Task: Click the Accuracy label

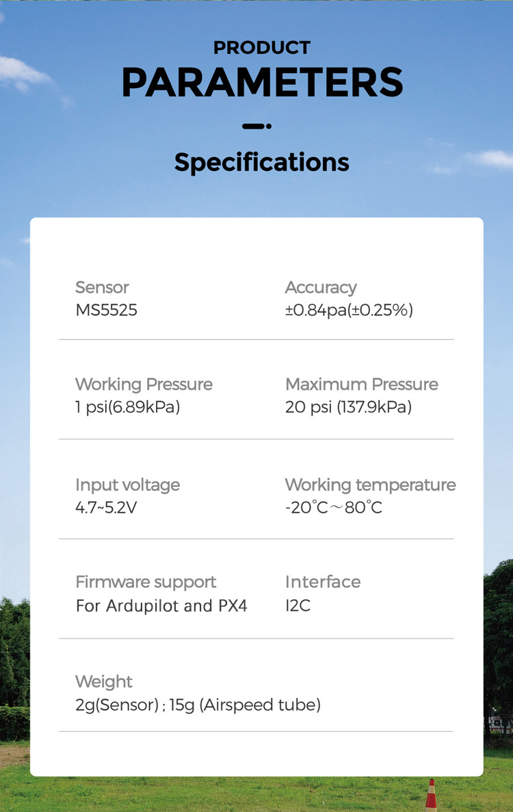Action: (x=321, y=288)
